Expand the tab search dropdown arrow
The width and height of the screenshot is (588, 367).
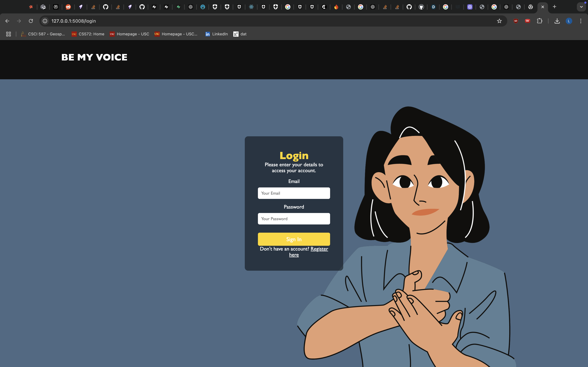click(x=581, y=7)
